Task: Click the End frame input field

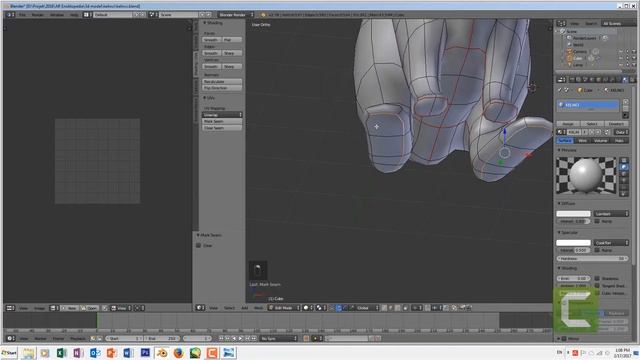Action: point(162,338)
